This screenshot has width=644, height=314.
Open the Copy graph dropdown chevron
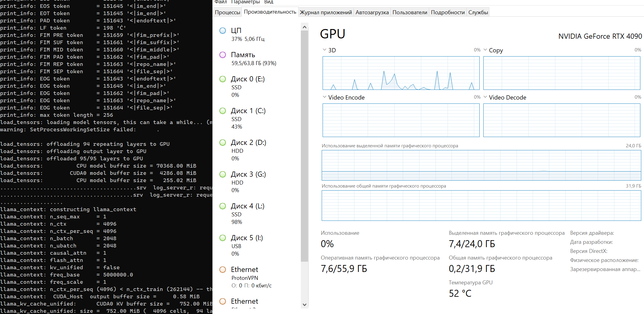pos(485,50)
